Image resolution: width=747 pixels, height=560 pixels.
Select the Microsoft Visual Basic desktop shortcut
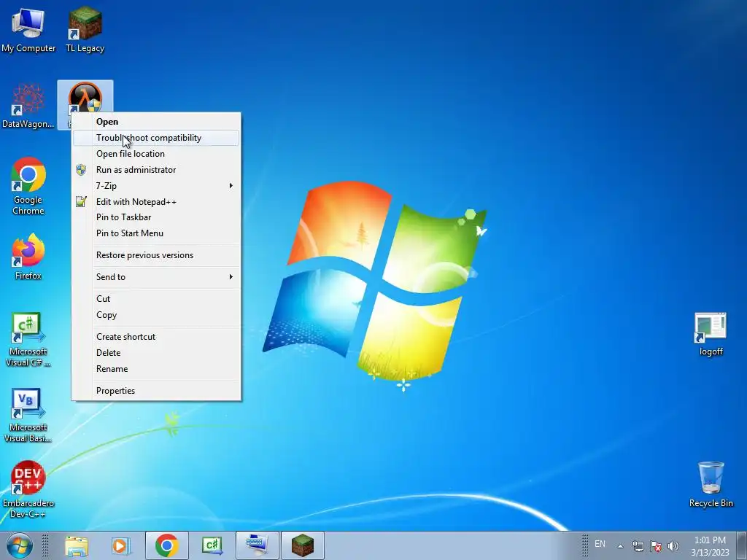28,415
